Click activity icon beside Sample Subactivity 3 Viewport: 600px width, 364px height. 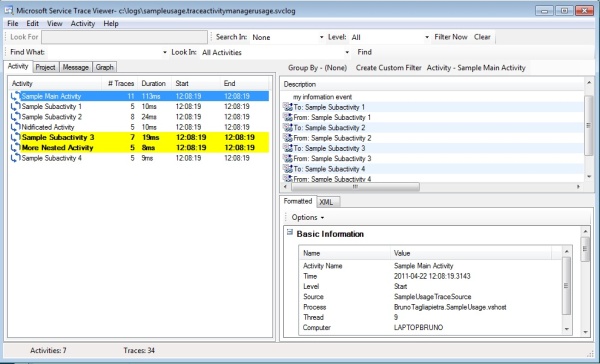(x=15, y=137)
